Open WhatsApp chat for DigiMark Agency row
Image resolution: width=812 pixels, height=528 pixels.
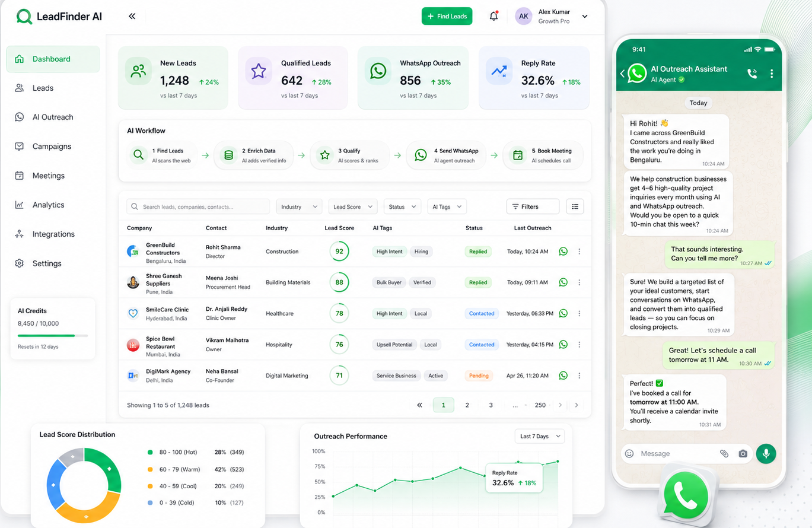click(x=563, y=376)
